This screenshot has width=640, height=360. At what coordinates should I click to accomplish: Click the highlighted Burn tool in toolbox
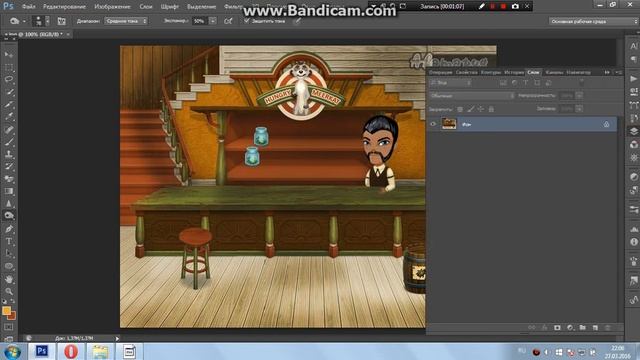(x=9, y=216)
